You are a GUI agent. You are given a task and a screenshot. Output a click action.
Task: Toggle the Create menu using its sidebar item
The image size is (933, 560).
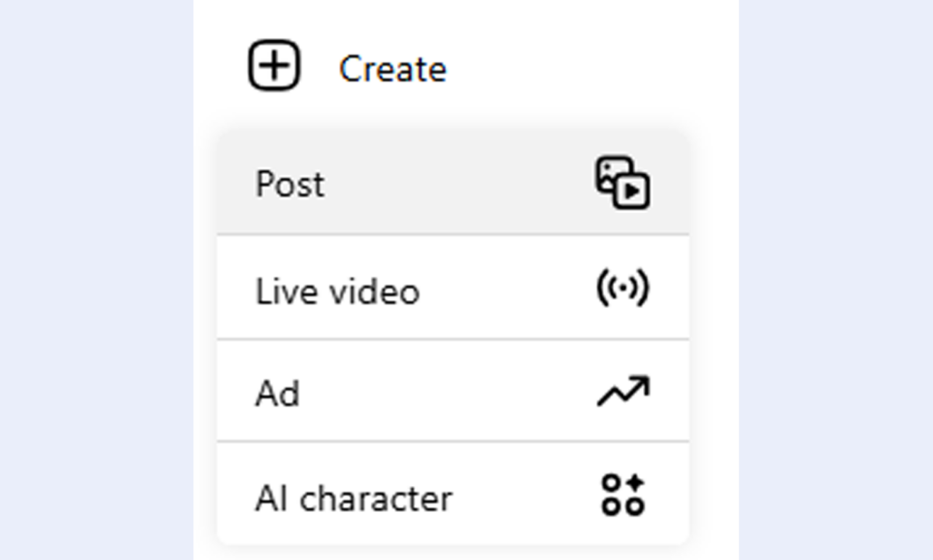346,68
